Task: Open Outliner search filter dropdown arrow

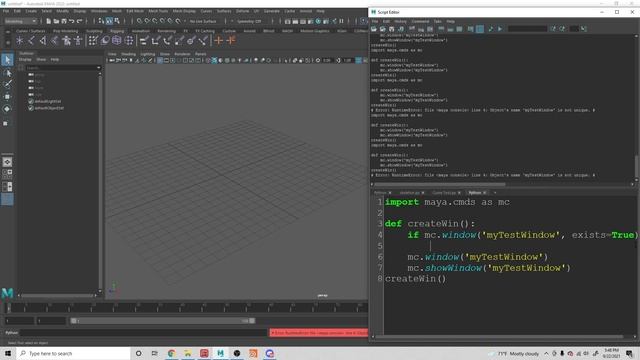Action: pyautogui.click(x=98, y=68)
